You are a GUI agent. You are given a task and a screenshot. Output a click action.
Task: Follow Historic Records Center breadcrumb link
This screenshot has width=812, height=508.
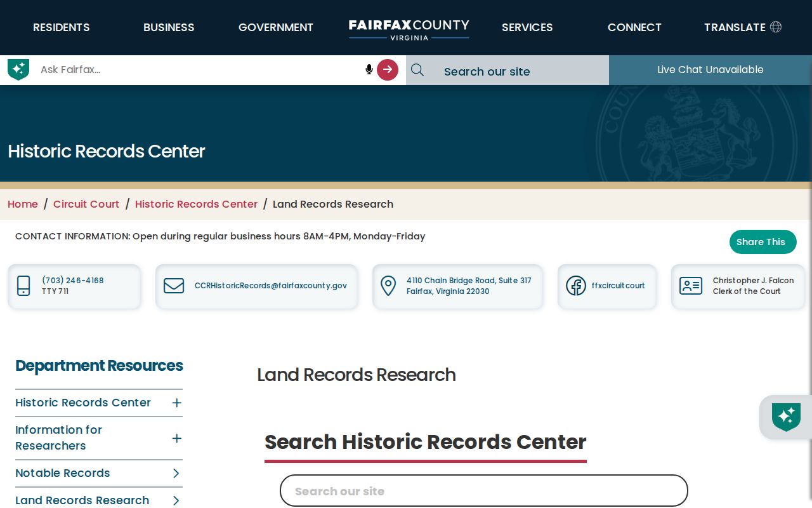(196, 204)
